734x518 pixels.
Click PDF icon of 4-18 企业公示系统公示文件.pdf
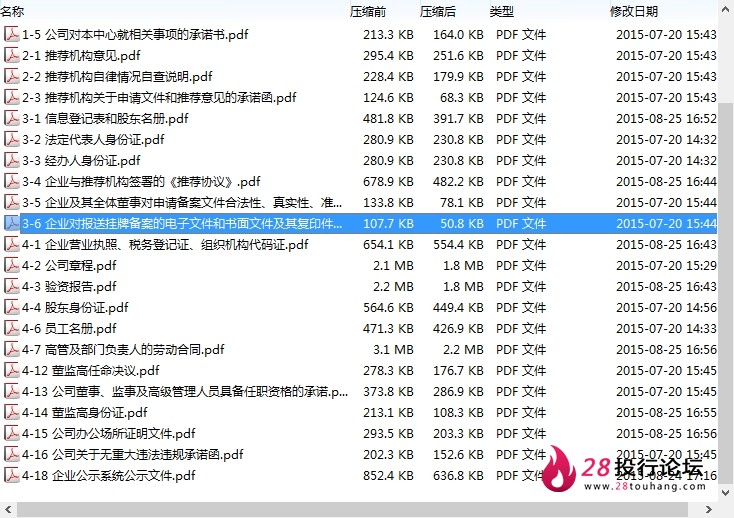(11, 475)
